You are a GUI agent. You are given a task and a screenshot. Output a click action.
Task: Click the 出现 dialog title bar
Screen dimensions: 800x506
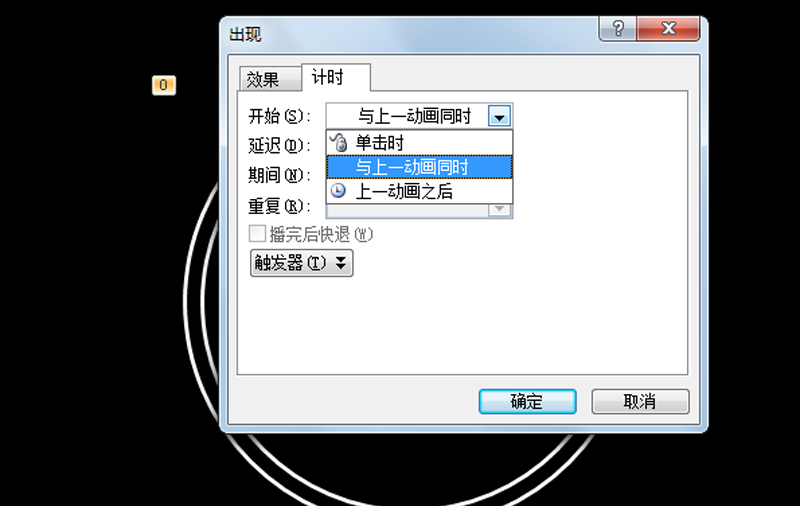pos(408,34)
